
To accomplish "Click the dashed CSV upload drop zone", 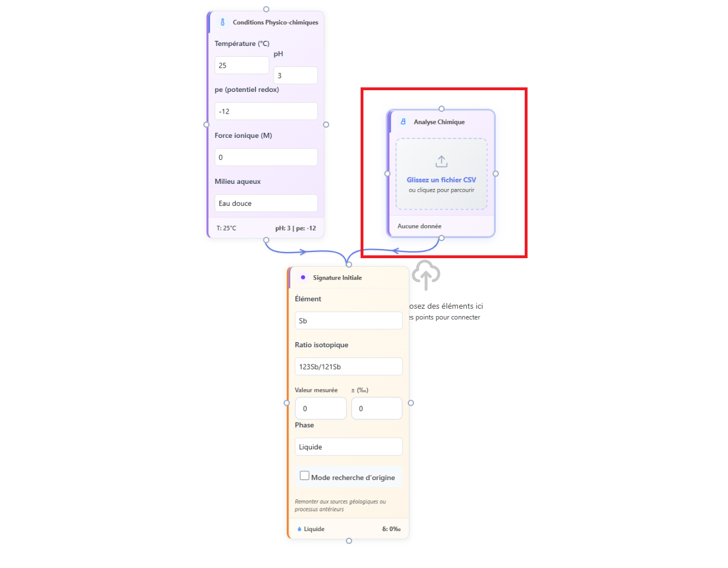I will click(441, 174).
